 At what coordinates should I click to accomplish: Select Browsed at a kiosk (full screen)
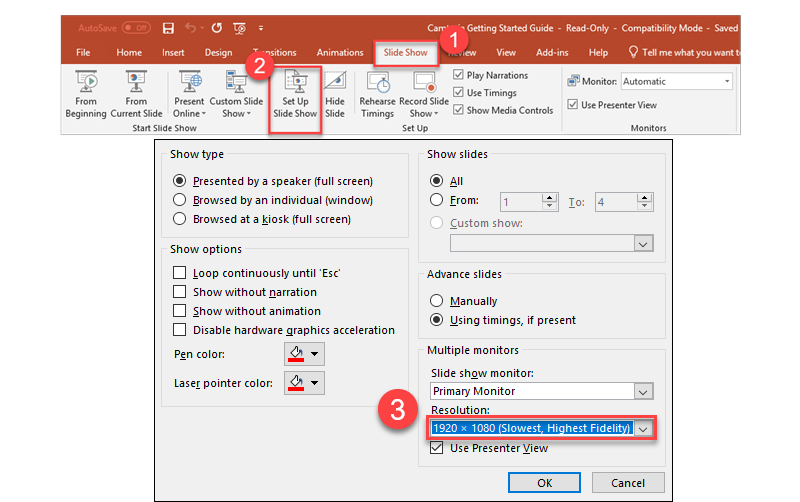[180, 218]
